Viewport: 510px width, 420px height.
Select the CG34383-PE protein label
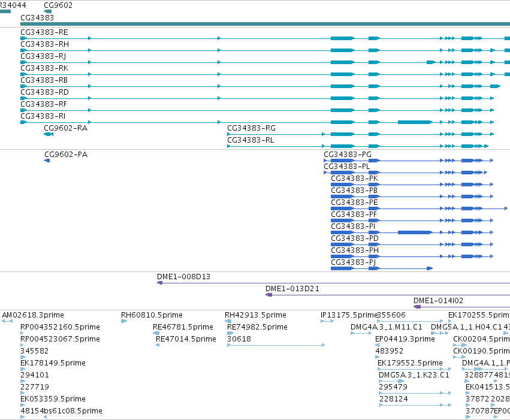[x=354, y=203]
